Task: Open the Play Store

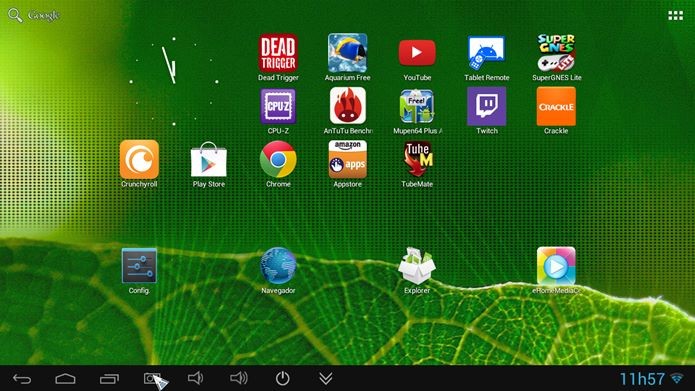Action: coord(208,160)
